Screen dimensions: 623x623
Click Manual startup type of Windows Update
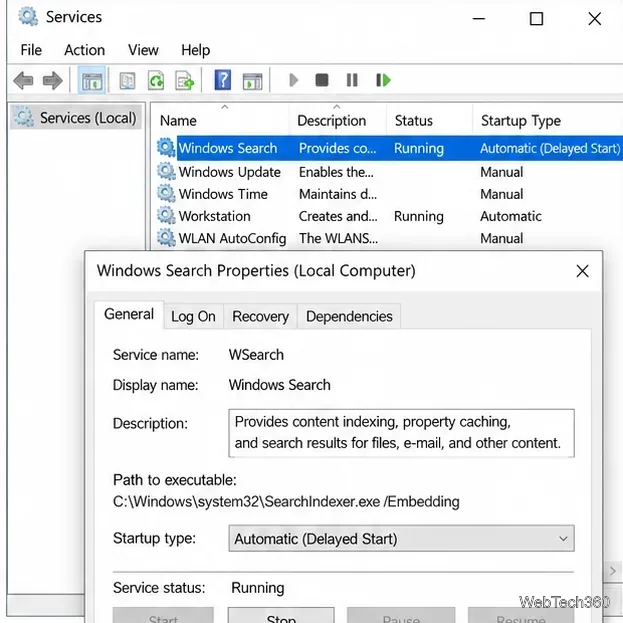(x=501, y=172)
